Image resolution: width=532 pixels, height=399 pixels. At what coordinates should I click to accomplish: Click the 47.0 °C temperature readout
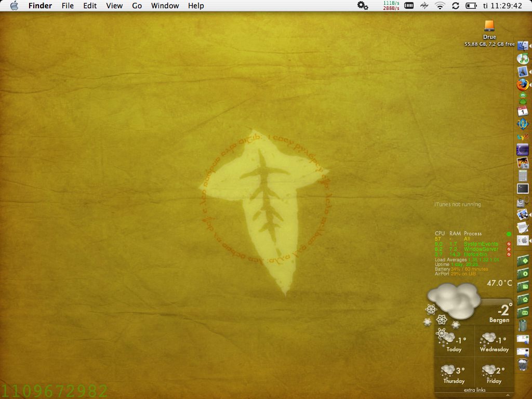click(499, 283)
